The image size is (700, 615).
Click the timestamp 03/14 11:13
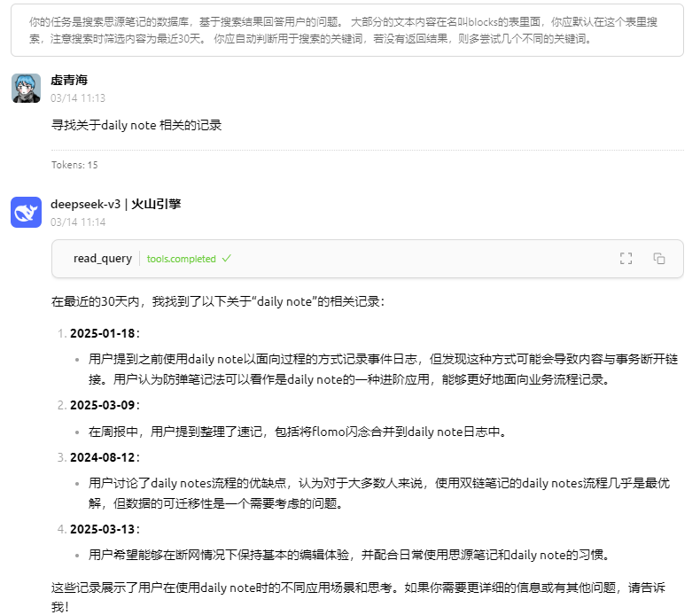78,97
